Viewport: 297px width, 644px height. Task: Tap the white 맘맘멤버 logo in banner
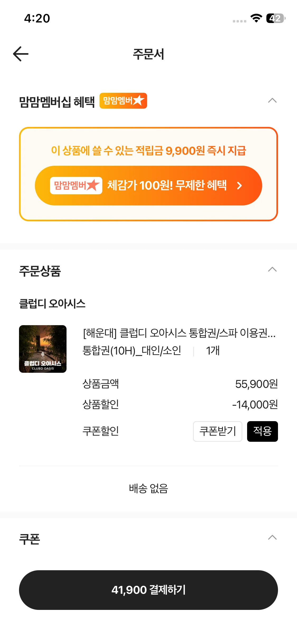[x=76, y=185]
